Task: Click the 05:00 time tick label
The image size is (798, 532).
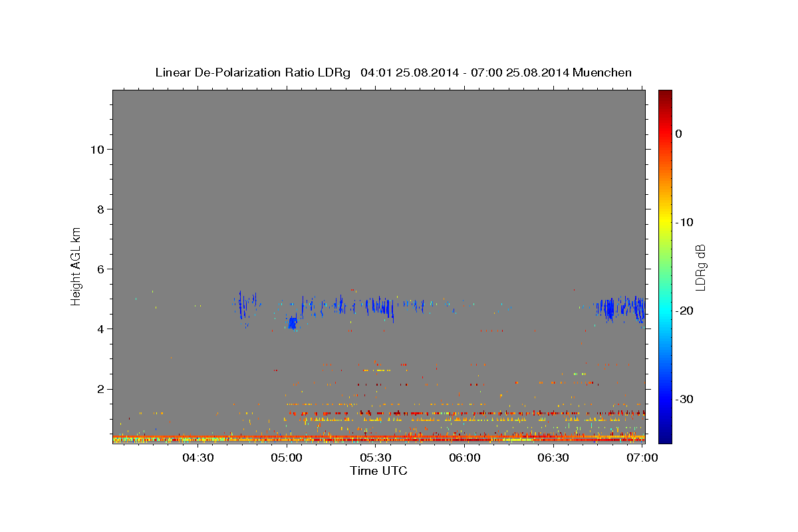Action: pos(287,458)
